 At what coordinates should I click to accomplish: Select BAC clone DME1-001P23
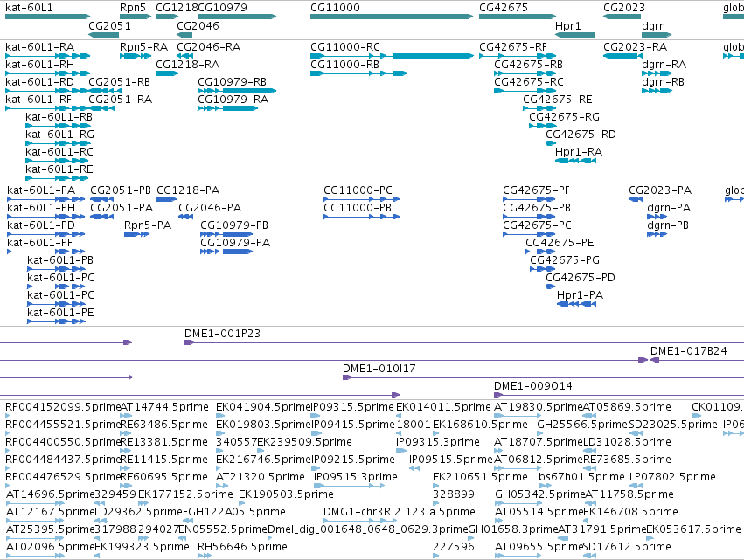[x=464, y=342]
